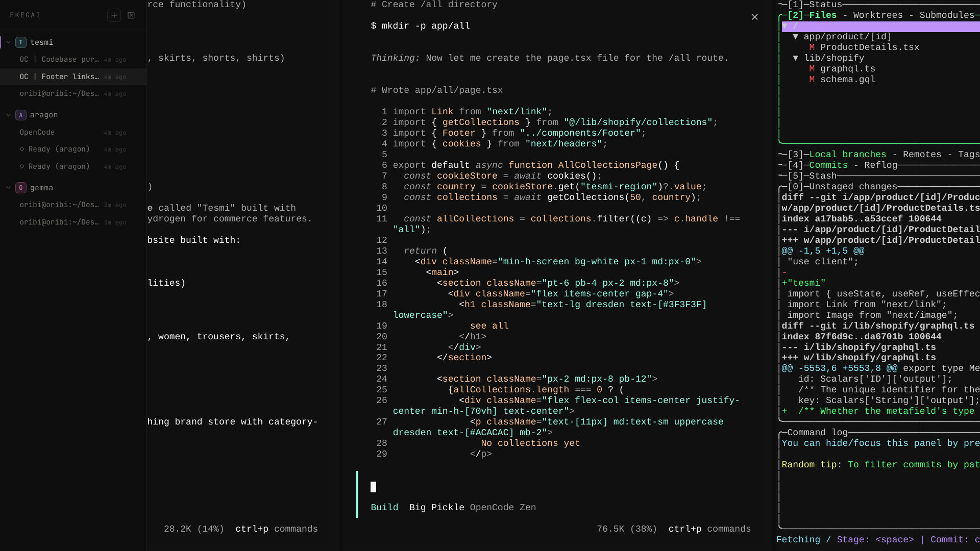This screenshot has height=551, width=980.
Task: Click the plus icon to add a workspace
Action: pos(114,15)
